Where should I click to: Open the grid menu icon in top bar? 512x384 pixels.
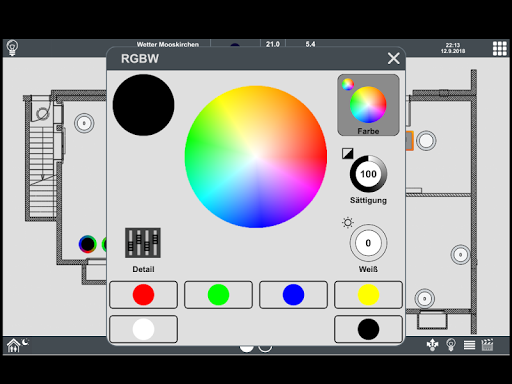coord(500,48)
